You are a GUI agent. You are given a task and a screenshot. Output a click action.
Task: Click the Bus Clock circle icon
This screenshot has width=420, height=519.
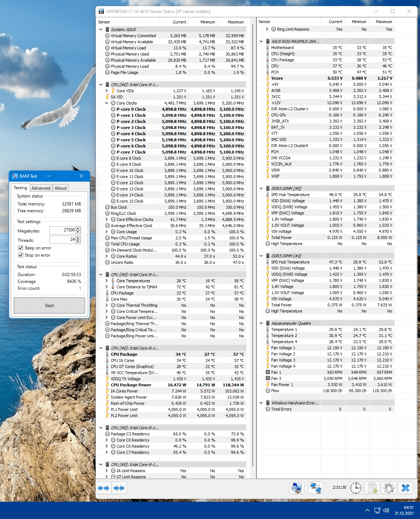click(107, 207)
